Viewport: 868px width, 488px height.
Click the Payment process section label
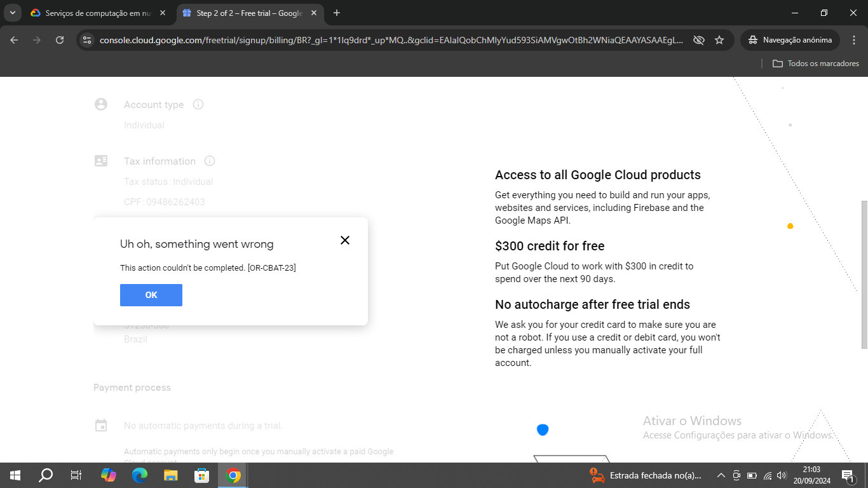pos(132,388)
